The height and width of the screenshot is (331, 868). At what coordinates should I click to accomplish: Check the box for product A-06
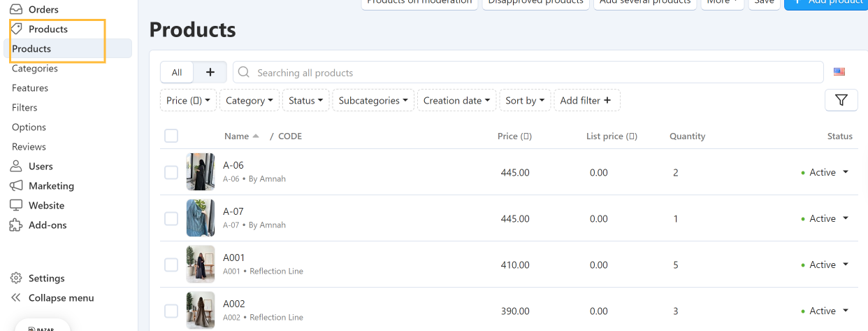pos(171,172)
